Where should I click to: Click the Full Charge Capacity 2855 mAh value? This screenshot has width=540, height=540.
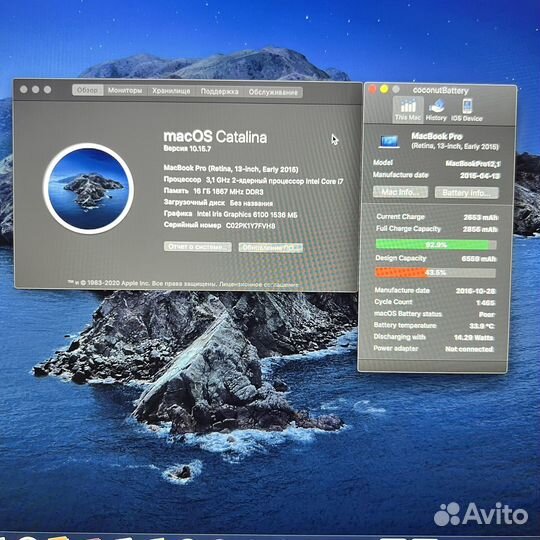480,229
